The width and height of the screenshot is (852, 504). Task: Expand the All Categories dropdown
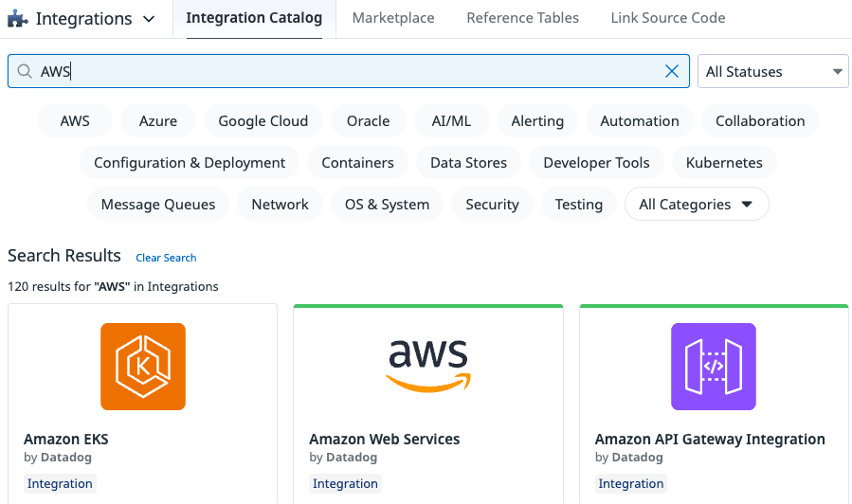[697, 205]
